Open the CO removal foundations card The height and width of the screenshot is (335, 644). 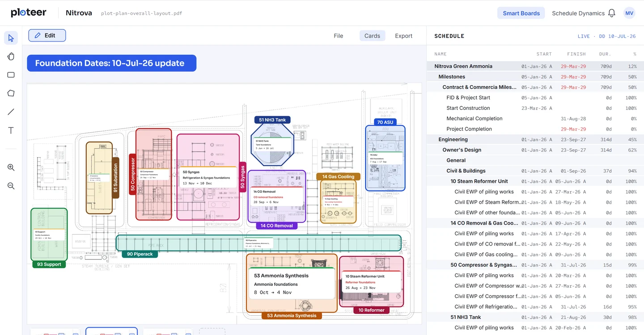coord(276,197)
